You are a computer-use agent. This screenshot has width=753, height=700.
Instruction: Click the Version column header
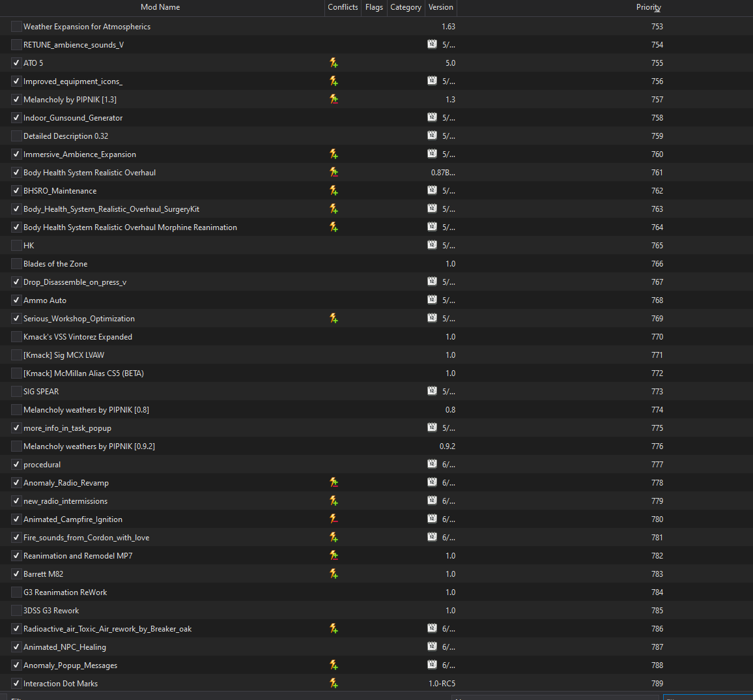click(x=441, y=7)
